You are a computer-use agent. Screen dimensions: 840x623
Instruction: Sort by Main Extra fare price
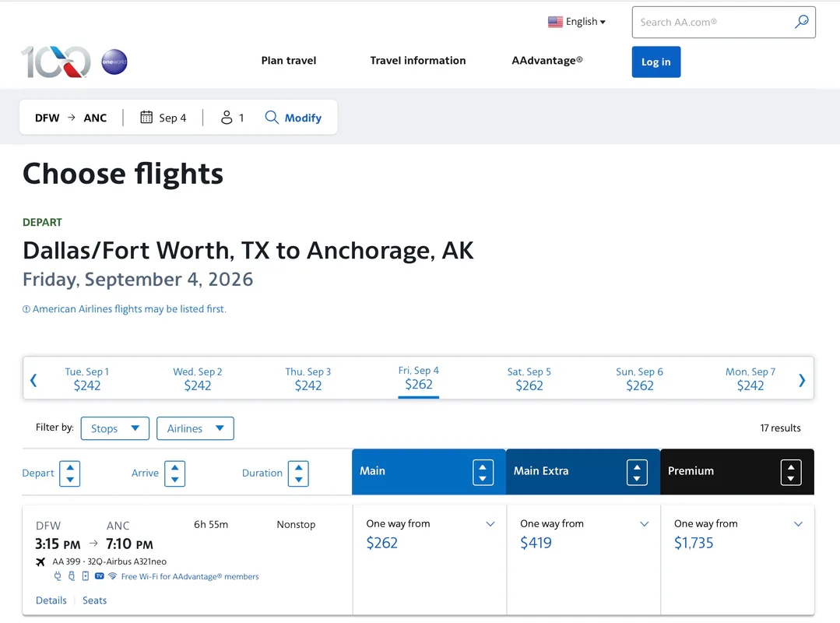[637, 473]
